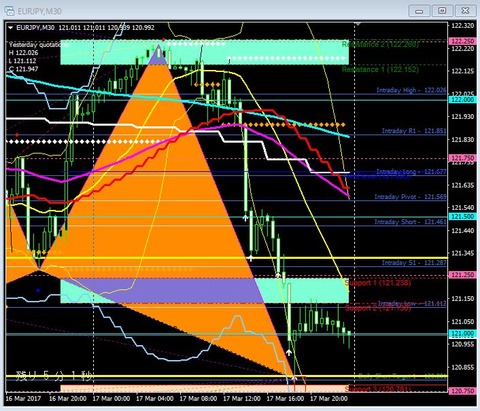
Task: Click the pink 121.250 price tag
Action: coord(463,275)
